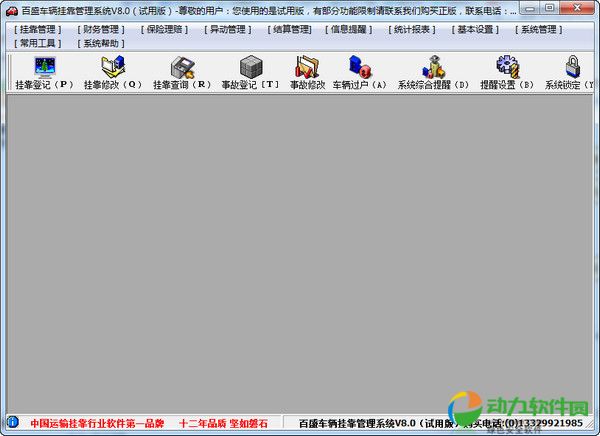Open the 挂靠修改 (Q) tool
The image size is (600, 436).
(113, 68)
